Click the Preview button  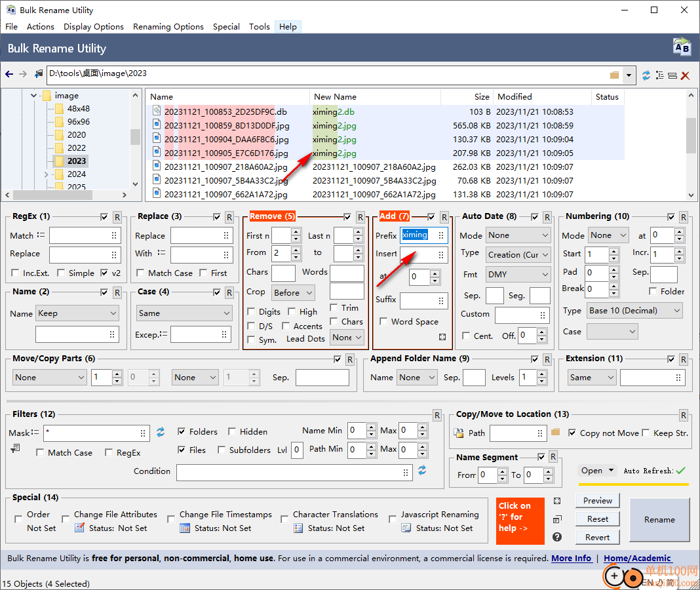point(597,501)
